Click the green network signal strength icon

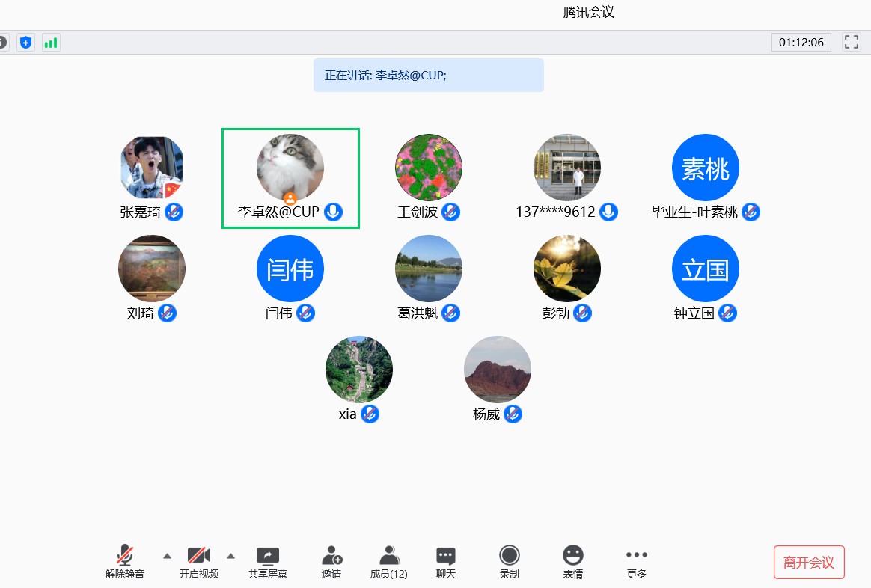[51, 43]
